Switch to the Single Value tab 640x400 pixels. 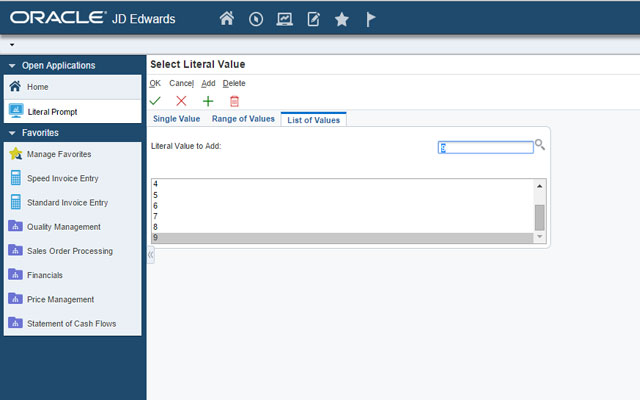pyautogui.click(x=176, y=119)
